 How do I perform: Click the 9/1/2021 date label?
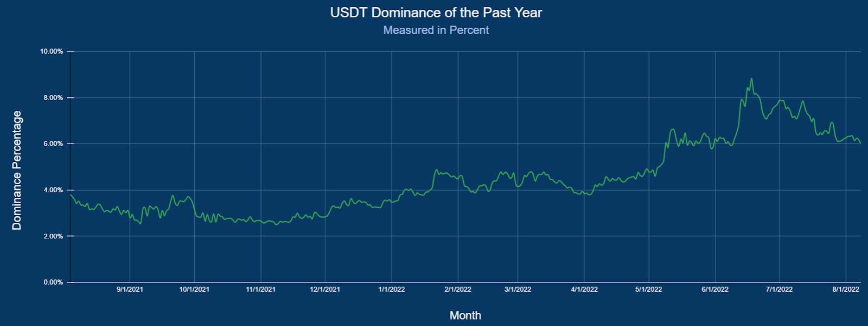pyautogui.click(x=130, y=289)
